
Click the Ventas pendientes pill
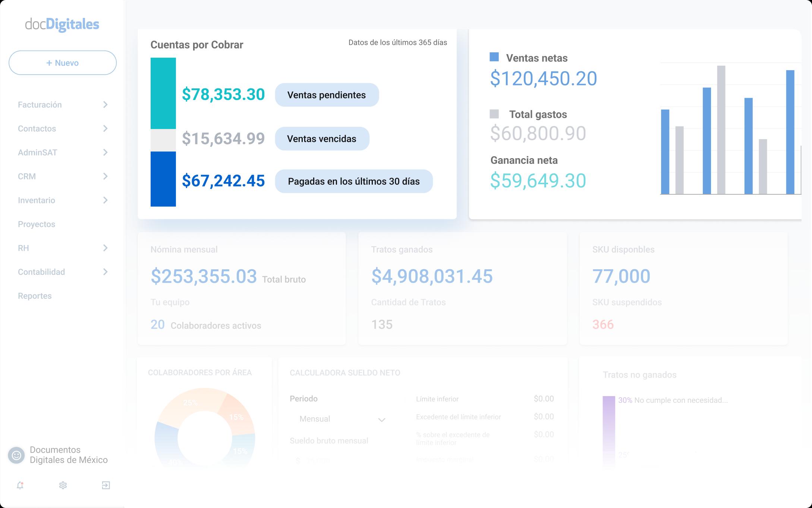pos(327,95)
